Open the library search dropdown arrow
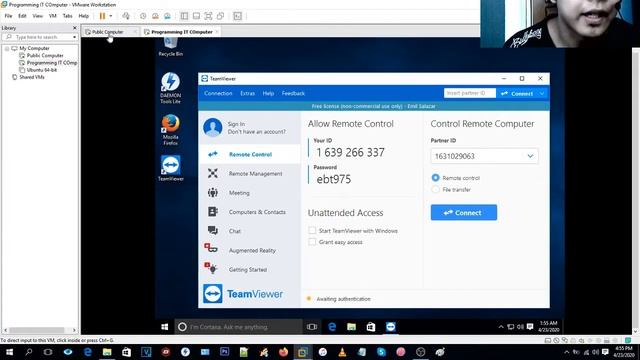 [x=74, y=37]
